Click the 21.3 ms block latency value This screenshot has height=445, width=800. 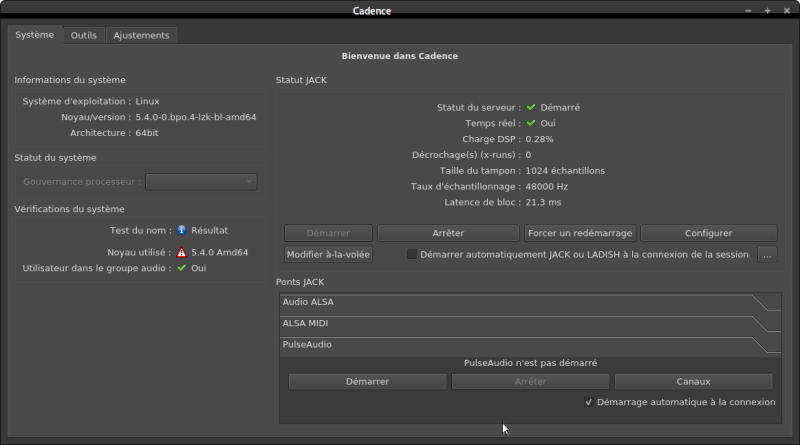tap(543, 202)
